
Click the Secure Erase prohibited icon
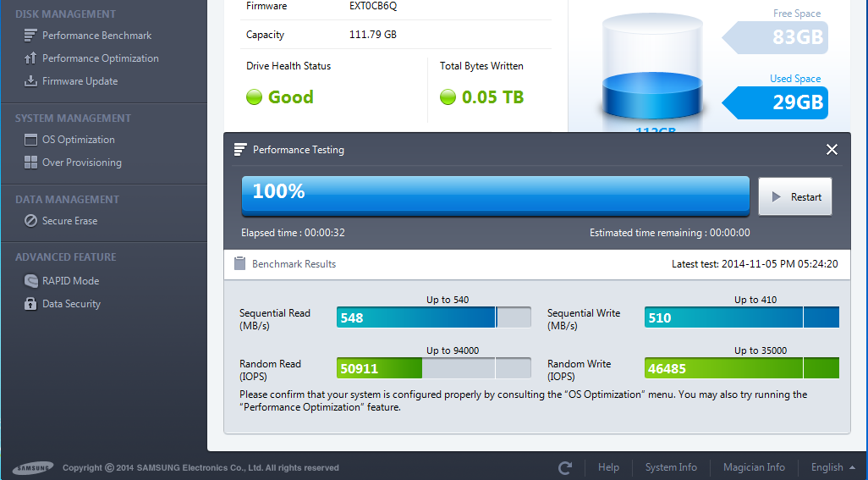30,220
